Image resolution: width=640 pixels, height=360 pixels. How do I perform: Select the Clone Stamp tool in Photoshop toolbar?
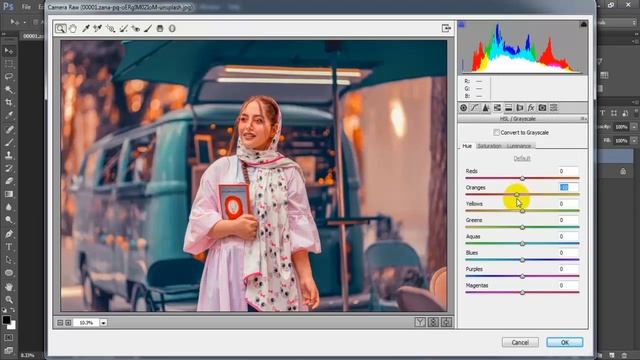pyautogui.click(x=9, y=155)
